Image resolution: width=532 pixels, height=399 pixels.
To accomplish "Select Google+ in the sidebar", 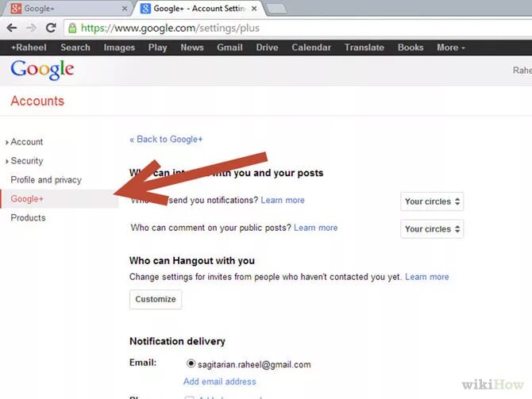I will coord(60,199).
